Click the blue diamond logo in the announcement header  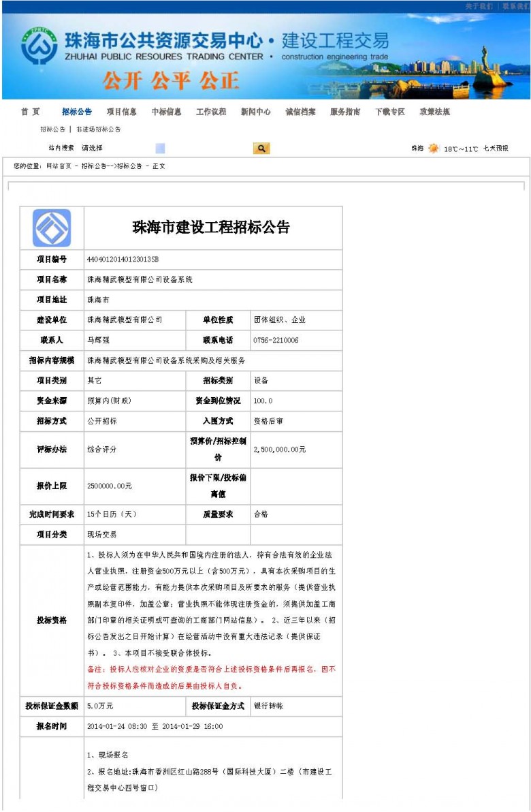tap(52, 228)
